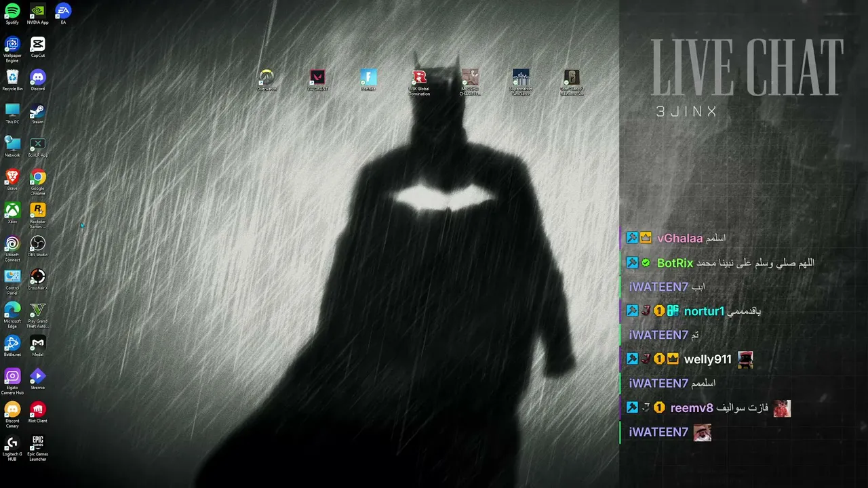868x488 pixels.
Task: Select the welly911 chat username
Action: pyautogui.click(x=707, y=359)
